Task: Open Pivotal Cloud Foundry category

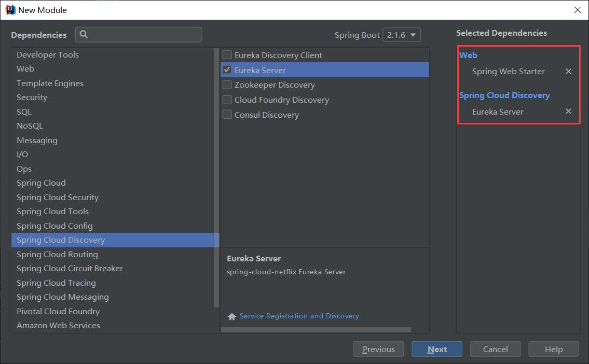Action: [113, 312]
